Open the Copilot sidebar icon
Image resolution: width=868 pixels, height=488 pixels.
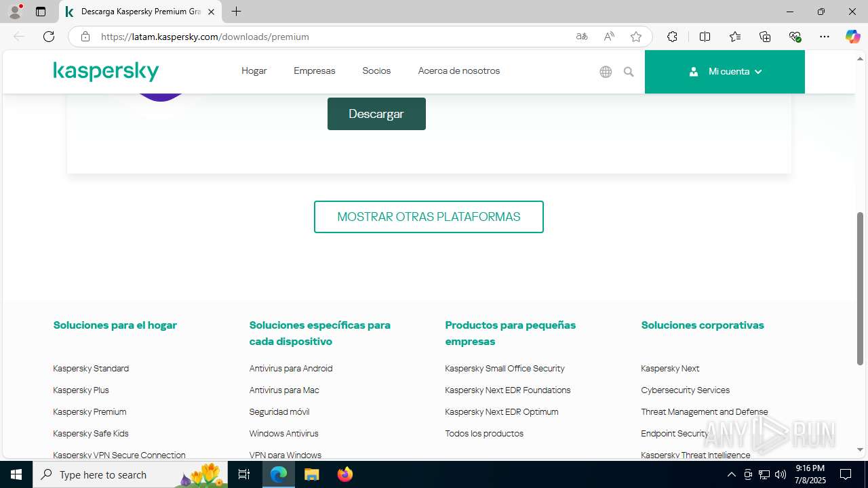[x=852, y=37]
